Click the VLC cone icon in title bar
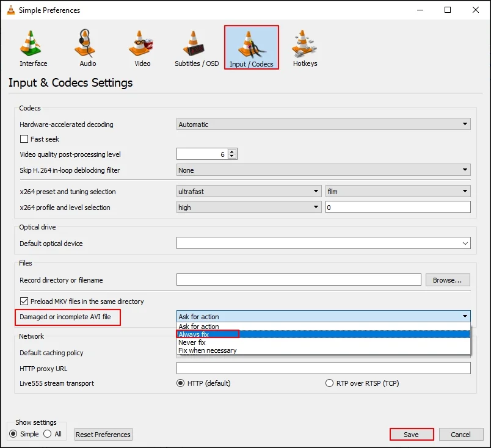The image size is (491, 448). [x=10, y=10]
